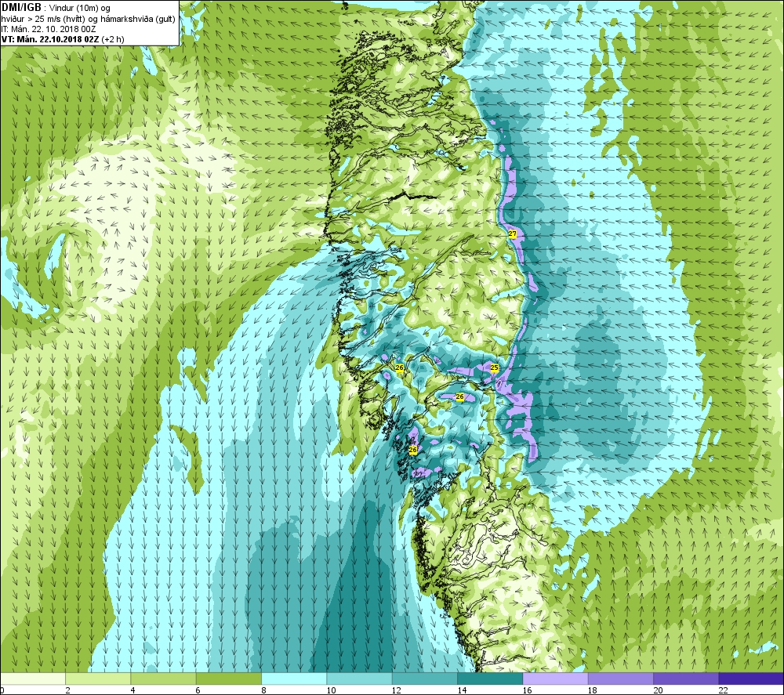The height and width of the screenshot is (695, 784).
Task: Click the legend scale label '14'
Action: click(x=462, y=690)
